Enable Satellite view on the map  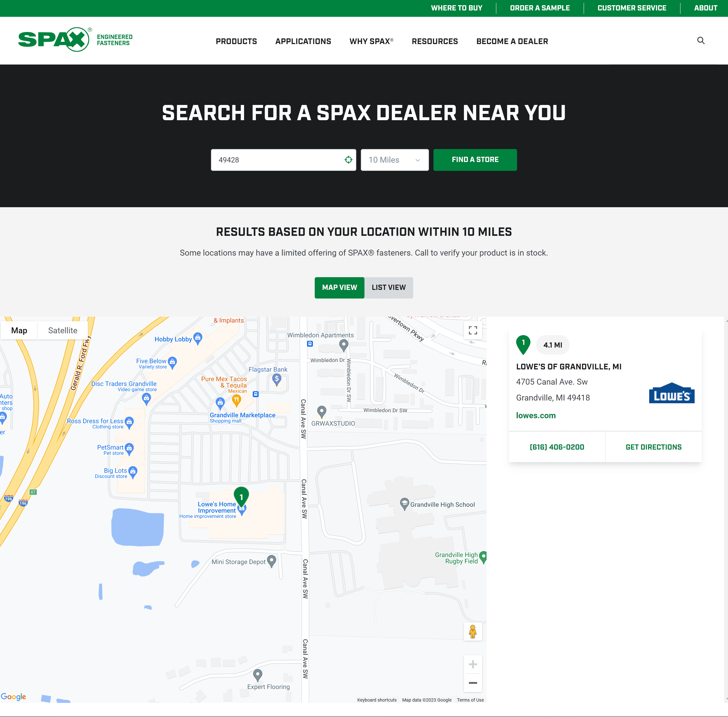coord(62,330)
